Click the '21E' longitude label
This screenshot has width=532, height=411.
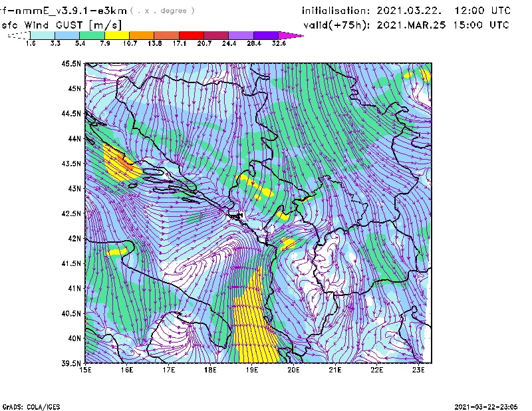tap(335, 370)
